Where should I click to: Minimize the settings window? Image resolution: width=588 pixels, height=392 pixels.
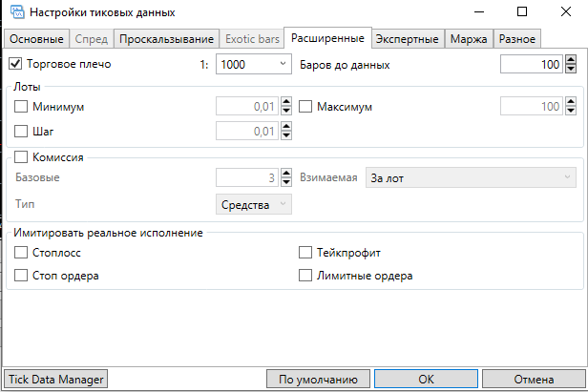pyautogui.click(x=479, y=12)
